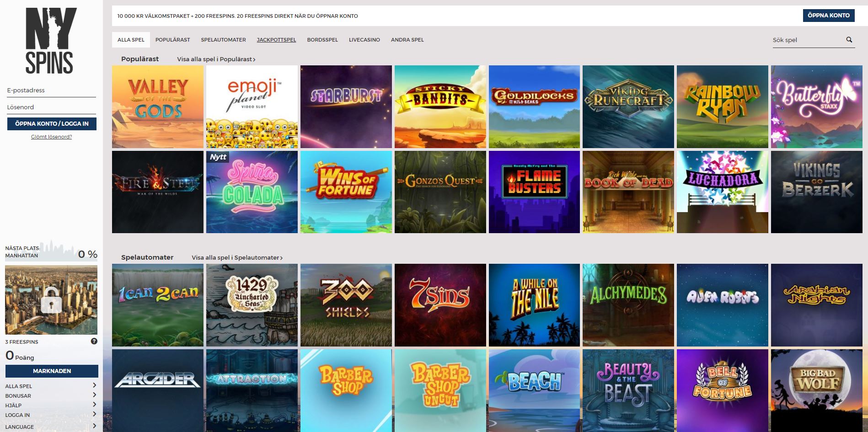Switch to the Jackpottspel tab
The width and height of the screenshot is (868, 432).
tap(276, 40)
